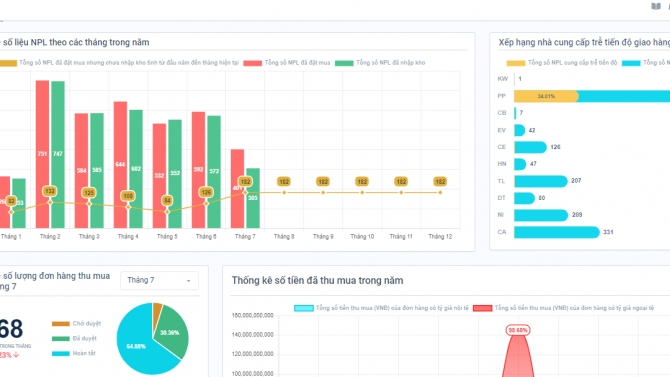Toggle the 'tỷ giá nội tệ' legend series
670x377 pixels.
[x=381, y=308]
